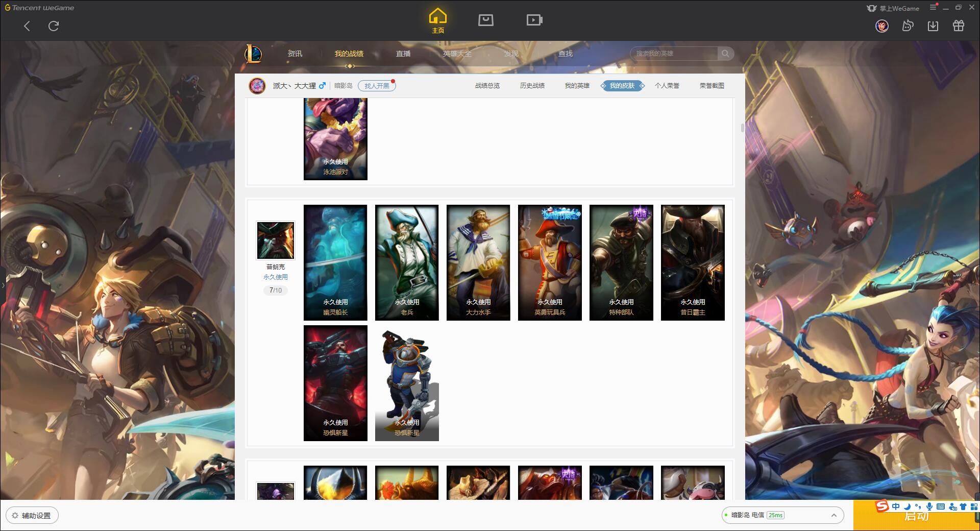
Task: Open the IME toolbox grid icon
Action: (x=974, y=506)
